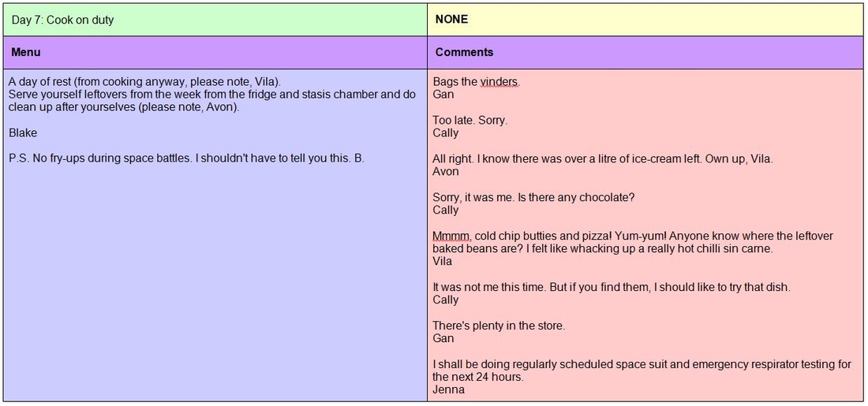The width and height of the screenshot is (868, 406).
Task: Click the misspelled word "vinders"
Action: point(499,81)
